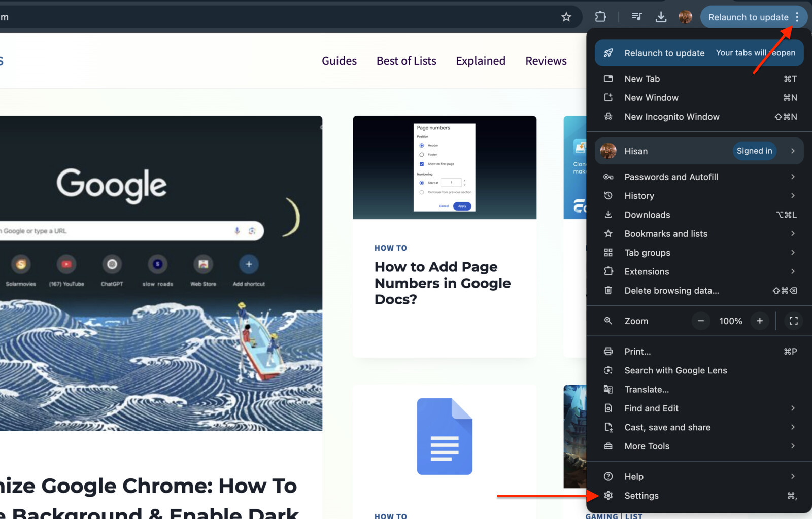Open the Google Docs page numbers article

click(x=442, y=283)
